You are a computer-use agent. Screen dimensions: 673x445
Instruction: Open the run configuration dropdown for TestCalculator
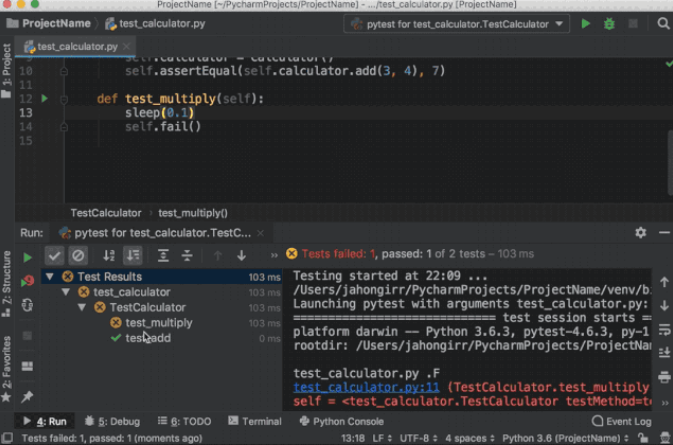tap(457, 24)
